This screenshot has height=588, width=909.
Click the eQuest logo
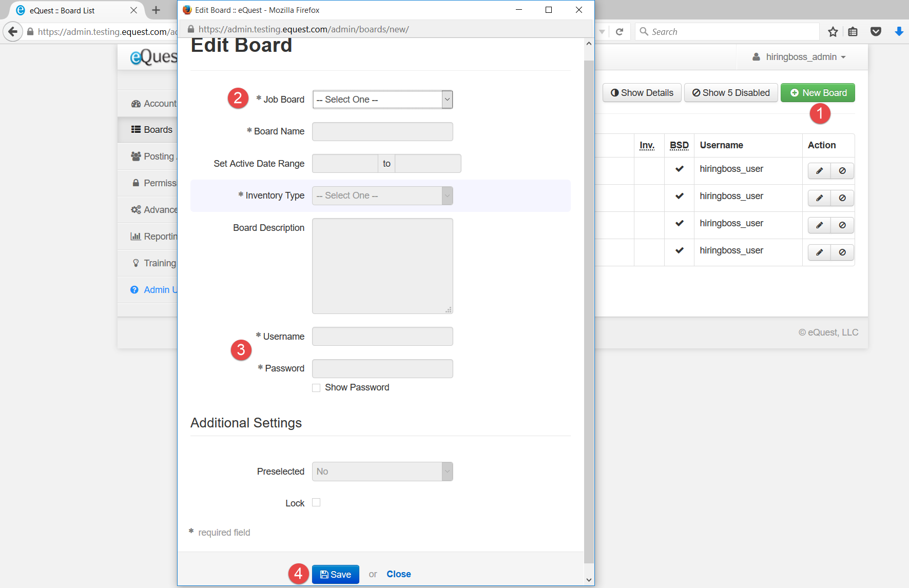[x=153, y=57]
